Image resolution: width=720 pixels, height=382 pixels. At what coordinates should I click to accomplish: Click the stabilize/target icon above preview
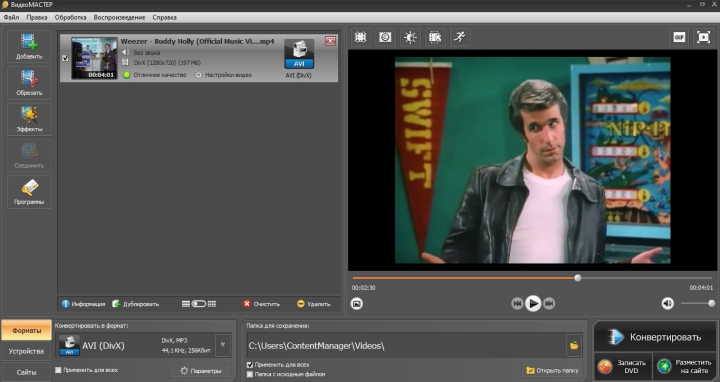[x=385, y=37]
